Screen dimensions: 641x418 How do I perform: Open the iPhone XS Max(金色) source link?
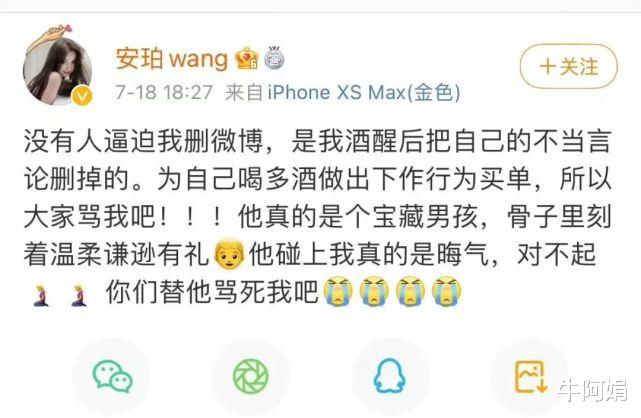click(364, 92)
